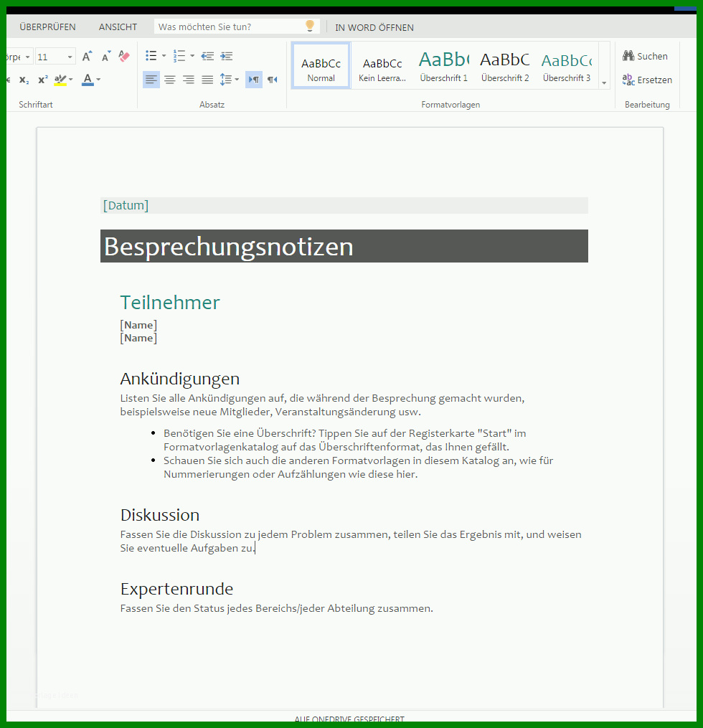The height and width of the screenshot is (728, 703).
Task: Apply the Überschrift 3 style
Action: pos(567,66)
